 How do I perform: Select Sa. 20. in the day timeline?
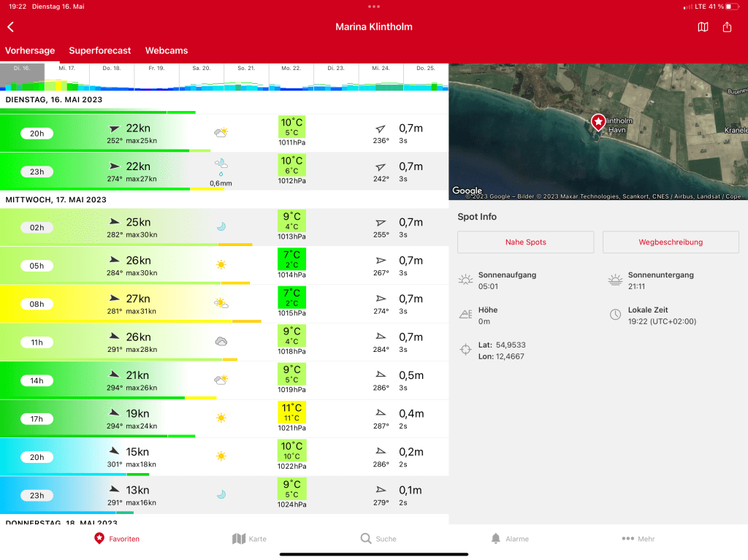202,77
